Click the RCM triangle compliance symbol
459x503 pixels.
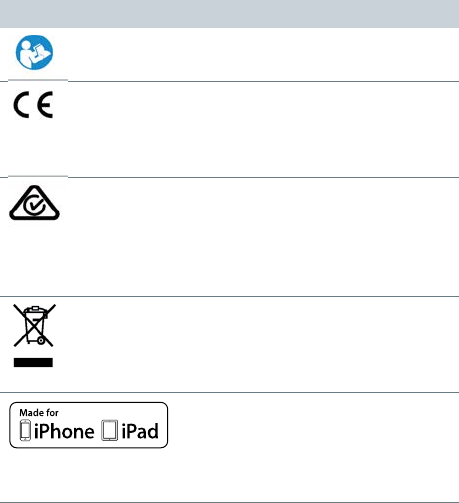[34, 203]
